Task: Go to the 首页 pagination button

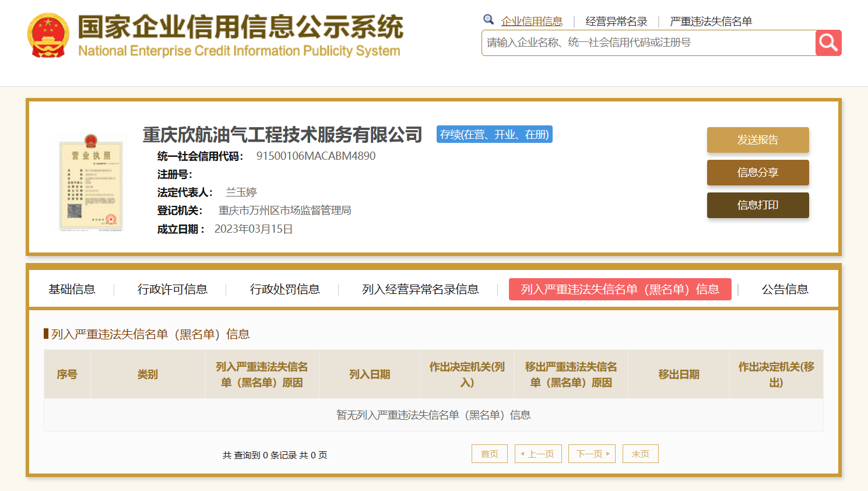Action: [490, 454]
